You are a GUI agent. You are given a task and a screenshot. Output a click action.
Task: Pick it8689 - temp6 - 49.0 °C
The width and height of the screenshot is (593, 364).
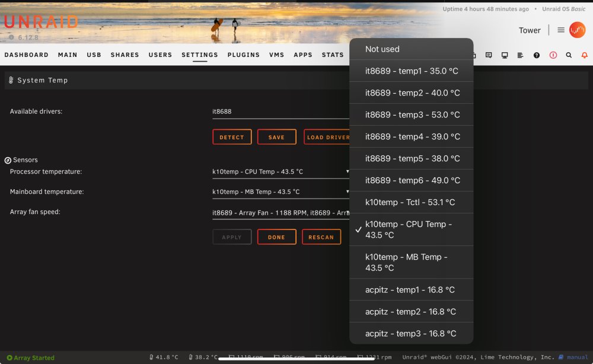click(412, 181)
